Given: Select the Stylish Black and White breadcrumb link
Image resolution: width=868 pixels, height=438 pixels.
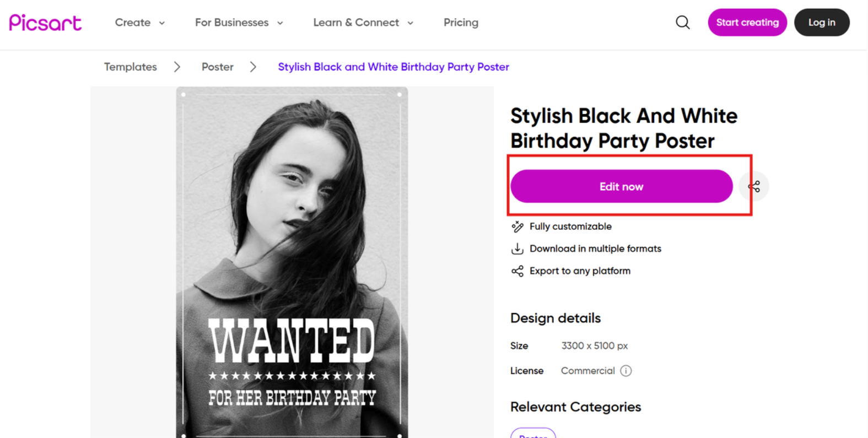Looking at the screenshot, I should click(393, 66).
